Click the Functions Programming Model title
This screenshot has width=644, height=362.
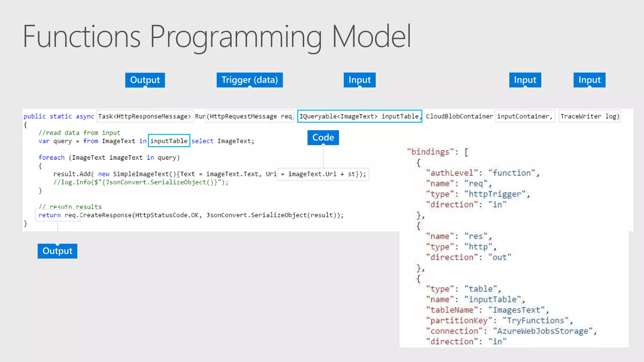tap(217, 36)
